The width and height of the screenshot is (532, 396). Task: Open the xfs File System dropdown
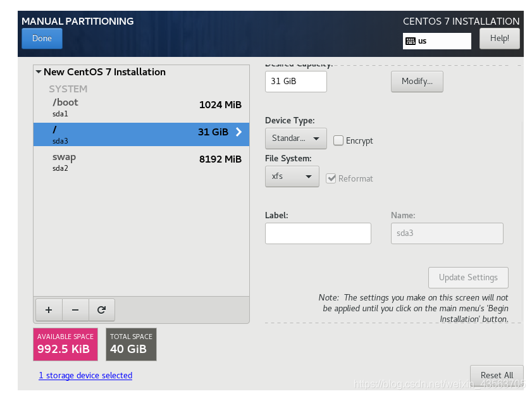pyautogui.click(x=292, y=176)
